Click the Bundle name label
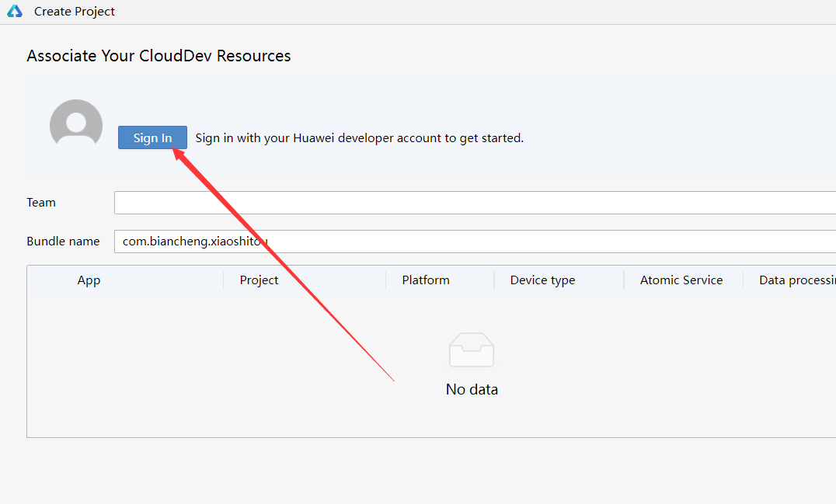The image size is (836, 504). [x=63, y=242]
